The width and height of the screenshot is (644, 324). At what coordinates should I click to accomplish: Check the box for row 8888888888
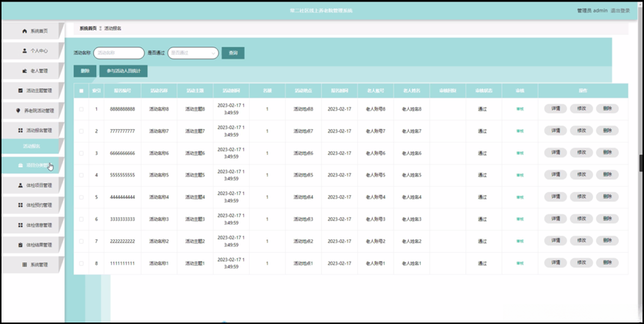tap(82, 109)
